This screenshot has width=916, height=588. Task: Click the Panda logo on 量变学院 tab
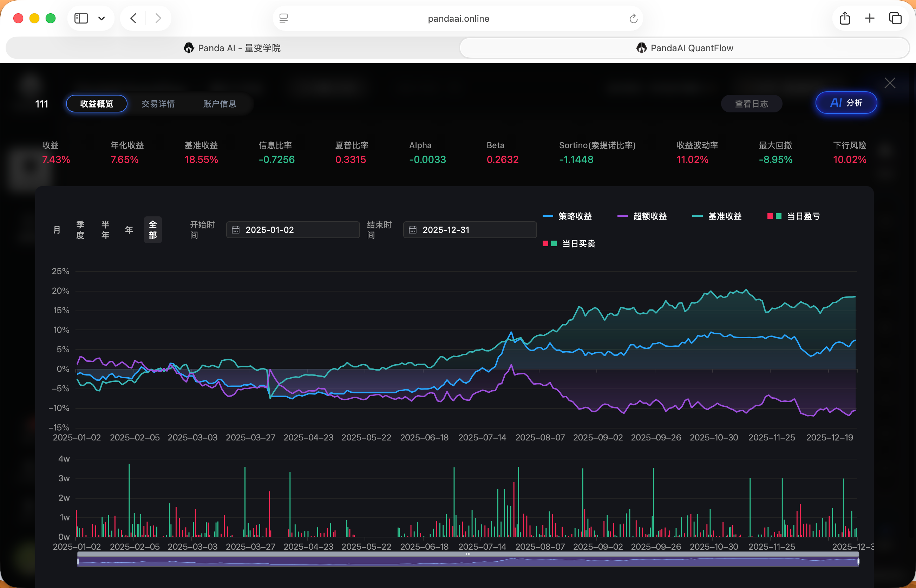189,48
